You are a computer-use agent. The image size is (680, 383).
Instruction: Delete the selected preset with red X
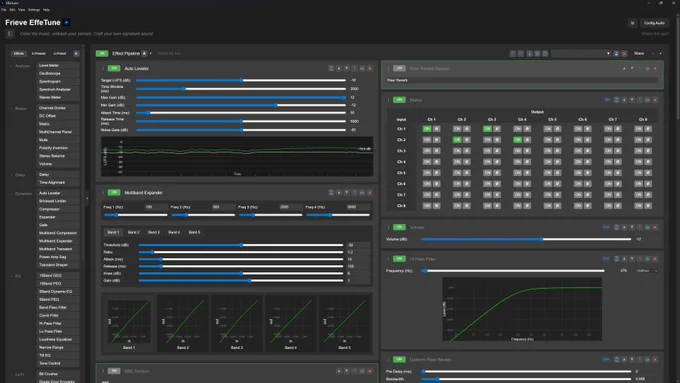coord(624,53)
